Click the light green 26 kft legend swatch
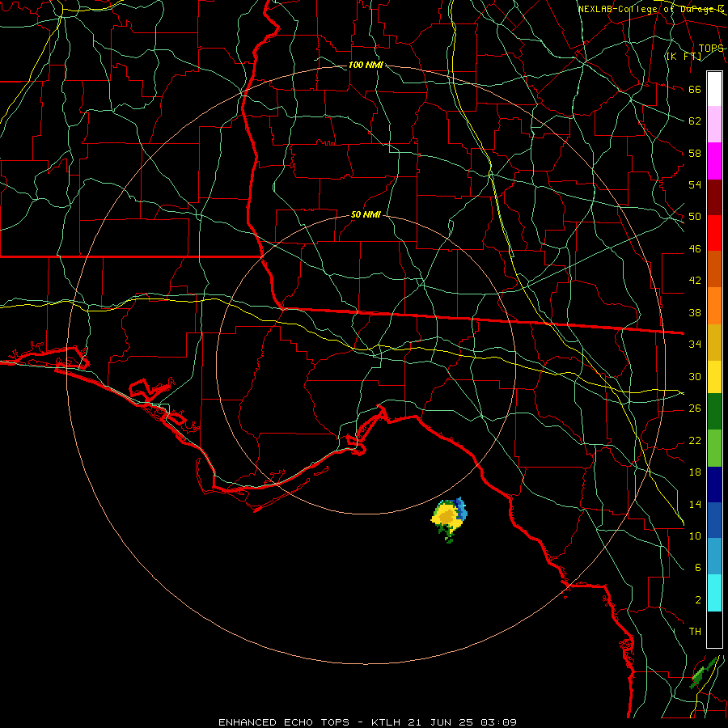This screenshot has width=728, height=728. point(714,448)
